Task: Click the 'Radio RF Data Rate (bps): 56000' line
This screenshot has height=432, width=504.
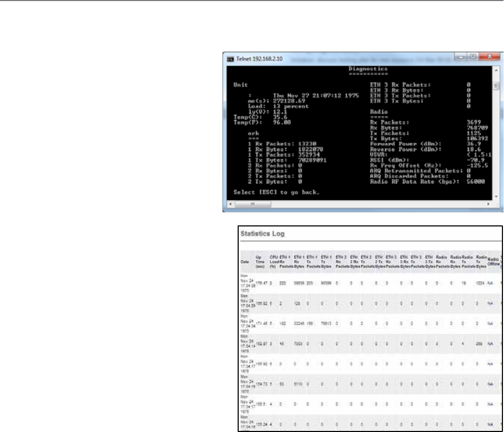Action: [x=428, y=182]
